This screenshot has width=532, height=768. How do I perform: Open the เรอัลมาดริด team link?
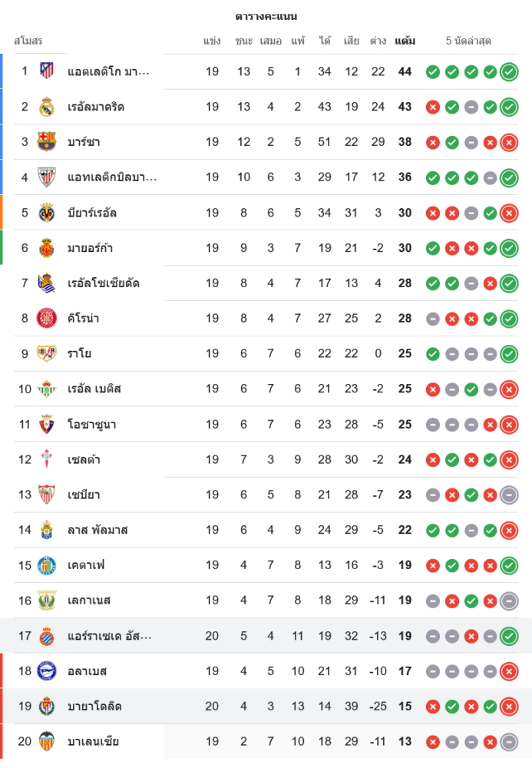[96, 107]
